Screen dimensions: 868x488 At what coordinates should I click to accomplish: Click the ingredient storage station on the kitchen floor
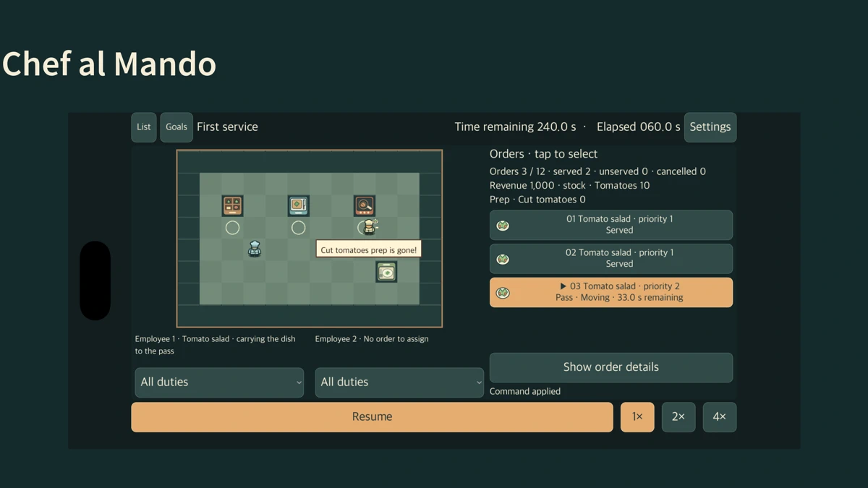point(232,206)
